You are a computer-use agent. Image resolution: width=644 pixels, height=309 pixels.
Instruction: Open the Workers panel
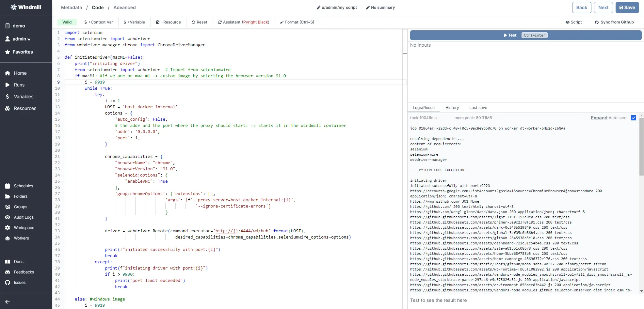point(21,238)
